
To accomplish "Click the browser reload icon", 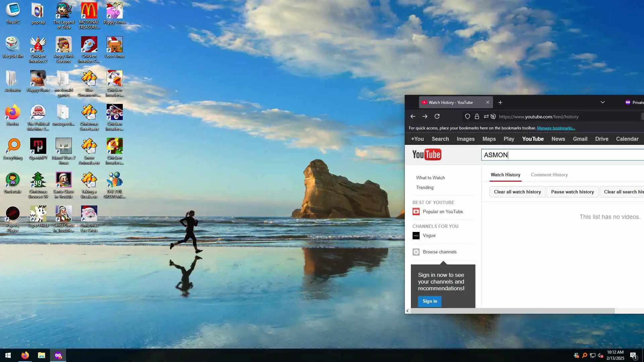I will [437, 116].
